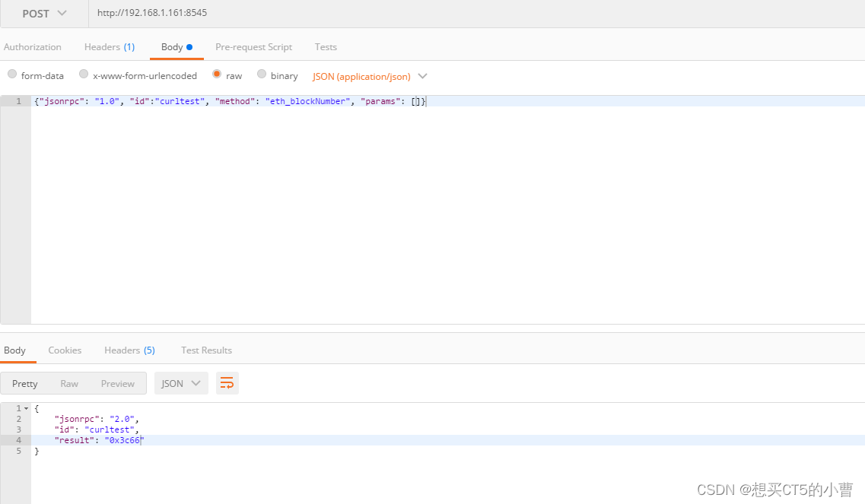This screenshot has width=865, height=504.
Task: Select the binary radio button
Action: click(261, 74)
